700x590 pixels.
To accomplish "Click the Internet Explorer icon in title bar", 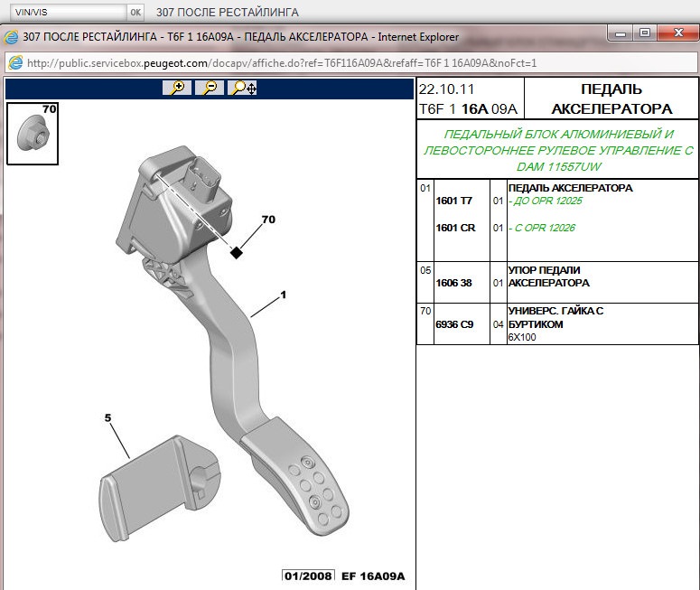I will pyautogui.click(x=11, y=37).
